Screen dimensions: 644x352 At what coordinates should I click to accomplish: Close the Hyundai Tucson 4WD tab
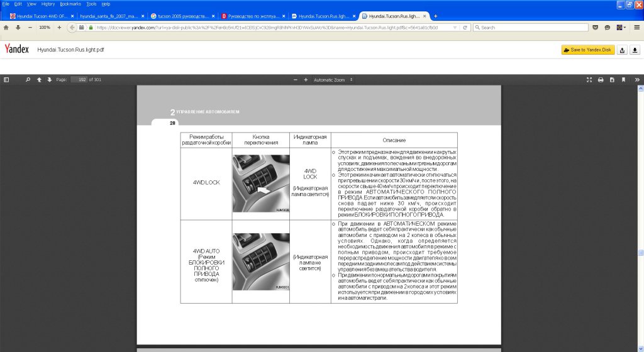click(x=72, y=16)
